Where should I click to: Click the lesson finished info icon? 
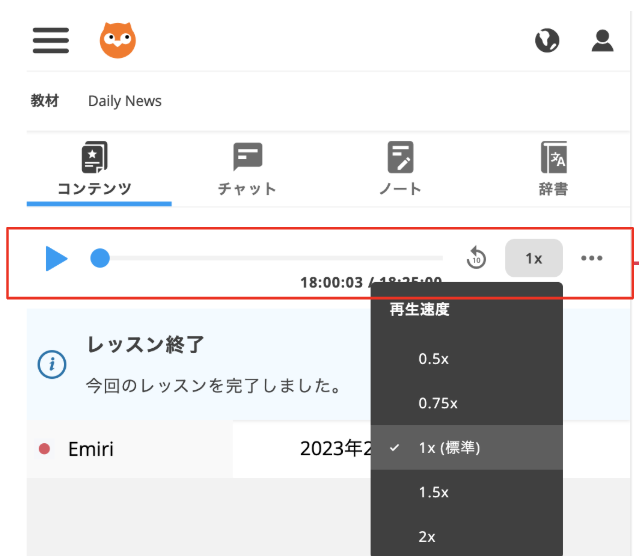click(52, 364)
